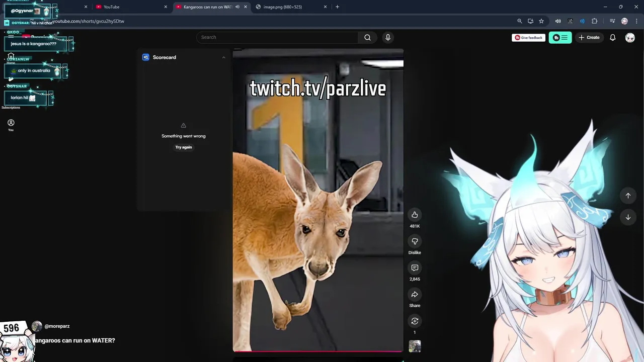Open the browser three-dot menu
This screenshot has height=362, width=644.
(x=635, y=21)
